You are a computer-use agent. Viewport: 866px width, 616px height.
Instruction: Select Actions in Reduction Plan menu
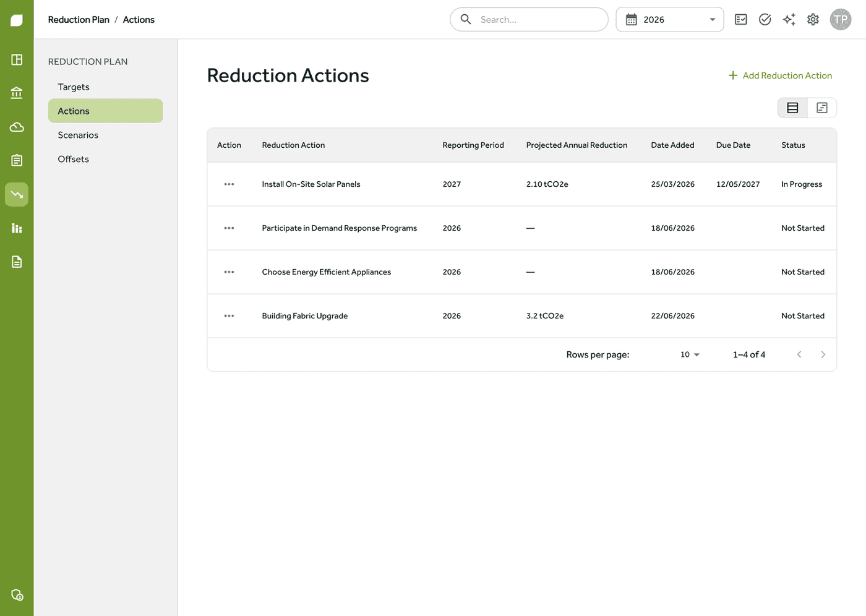[x=106, y=111]
